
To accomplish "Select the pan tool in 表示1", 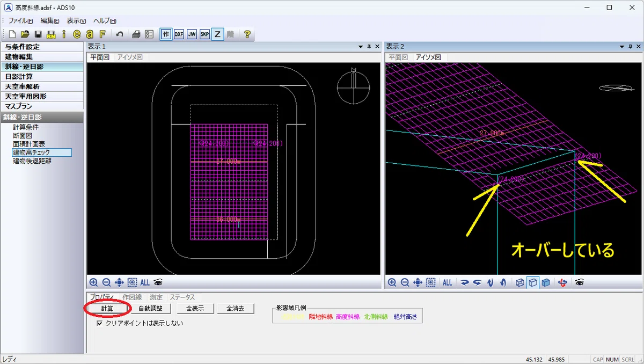I will (x=119, y=282).
